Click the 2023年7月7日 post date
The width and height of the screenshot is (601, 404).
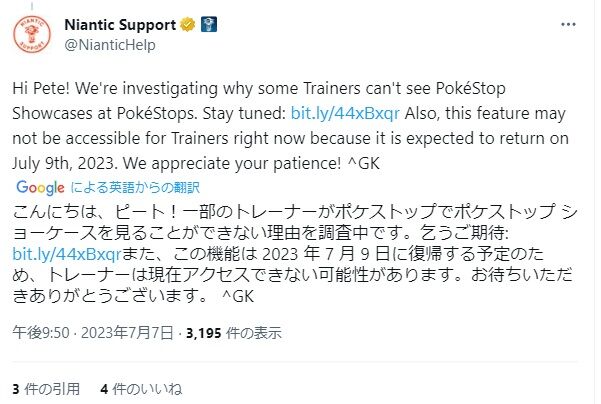(127, 334)
